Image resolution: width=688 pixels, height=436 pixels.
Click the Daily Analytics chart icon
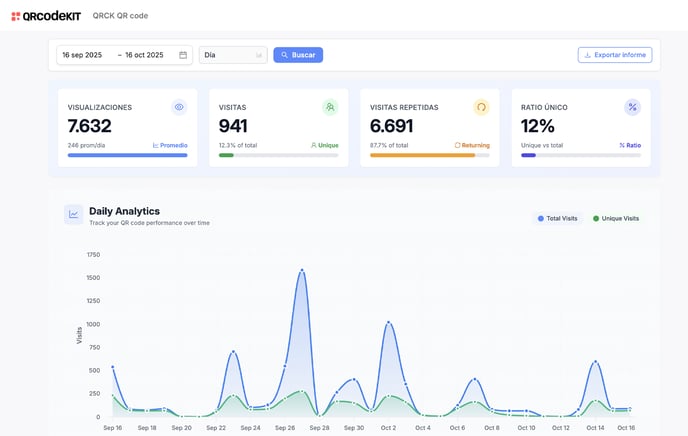click(73, 214)
